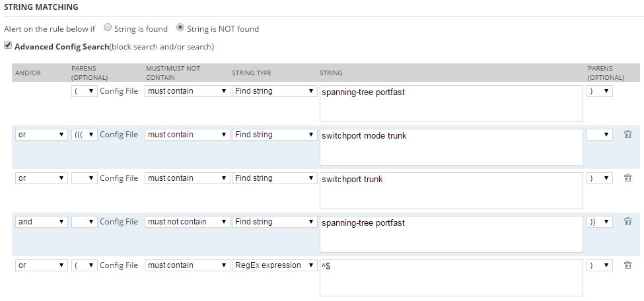Select 'String is found' radio button
The image size is (644, 301).
108,28
